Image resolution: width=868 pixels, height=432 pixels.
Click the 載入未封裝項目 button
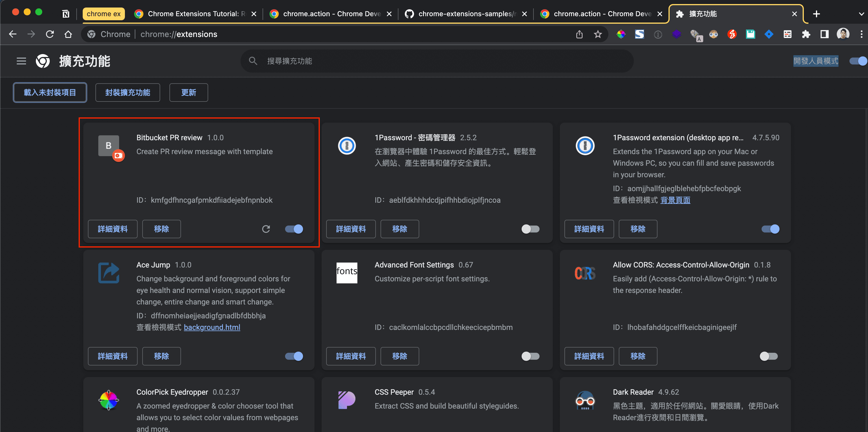pos(50,92)
